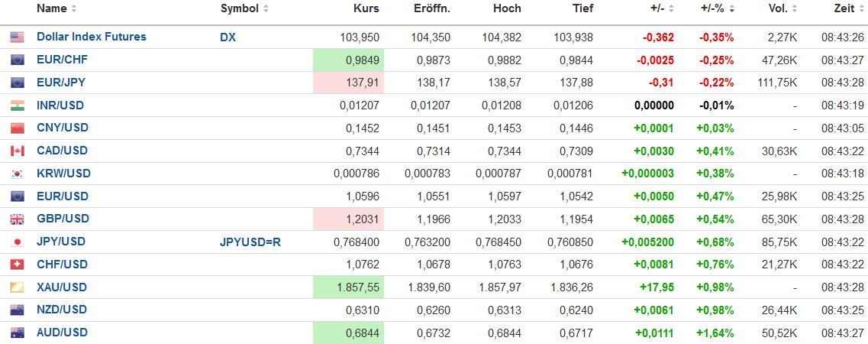Click the South Korea flag icon for KRW/USD
Screen dimensions: 868x344
(17, 174)
